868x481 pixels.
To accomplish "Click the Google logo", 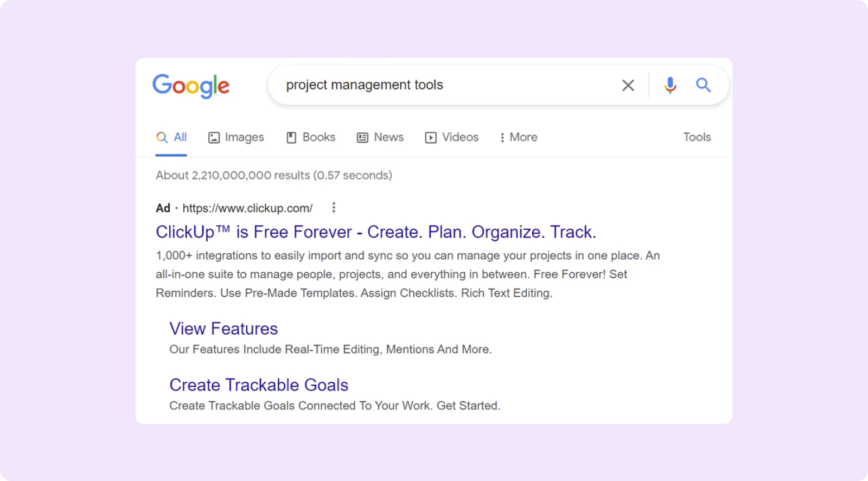I will point(191,86).
